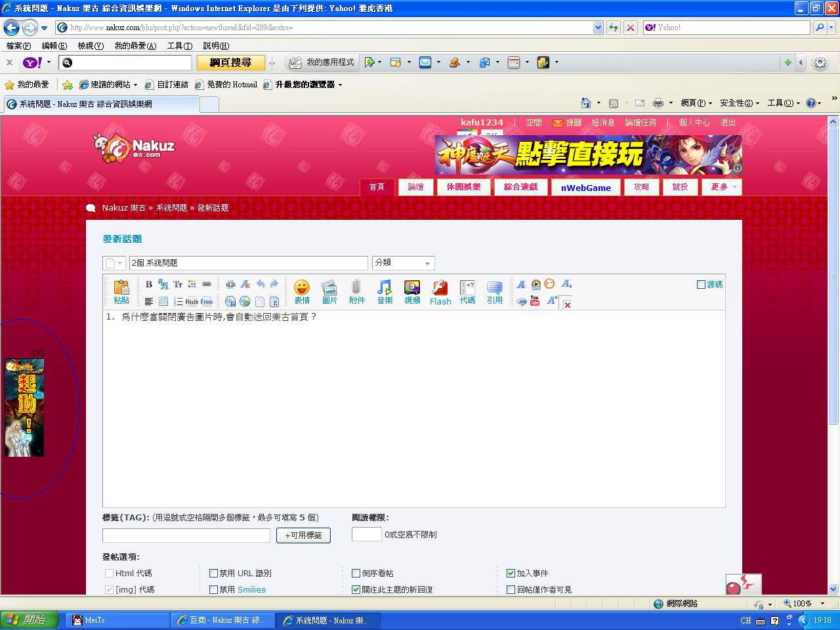Open the font size (Tr) tool

178,284
